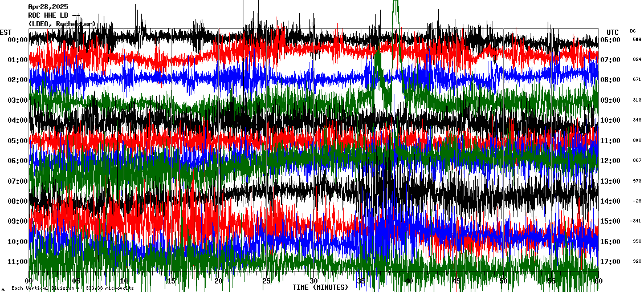Click the "UTC" time zone header
This screenshot has height=296, width=644.
coord(613,33)
